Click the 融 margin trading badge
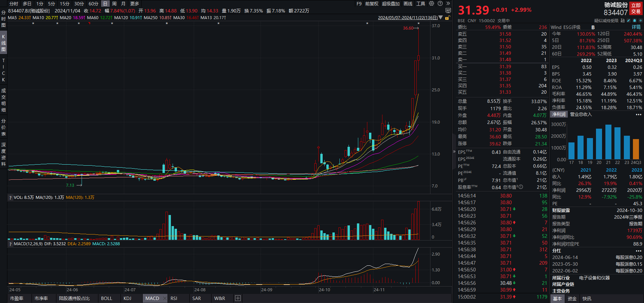Viewport: 644px width, 303px height. [x=623, y=20]
